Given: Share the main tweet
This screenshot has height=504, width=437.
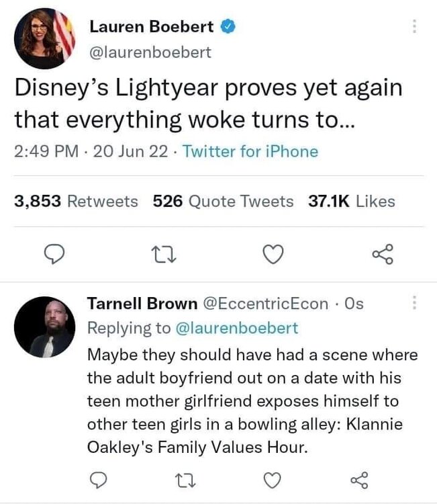Looking at the screenshot, I should pos(381,254).
